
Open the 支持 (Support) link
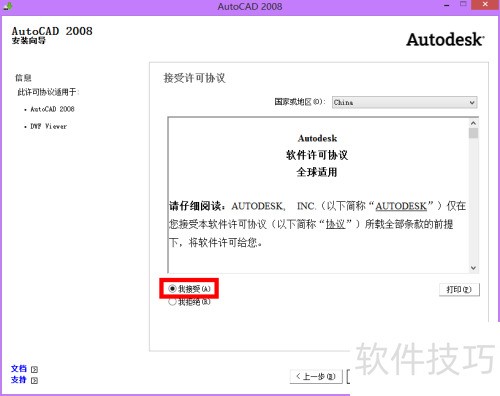coord(19,380)
